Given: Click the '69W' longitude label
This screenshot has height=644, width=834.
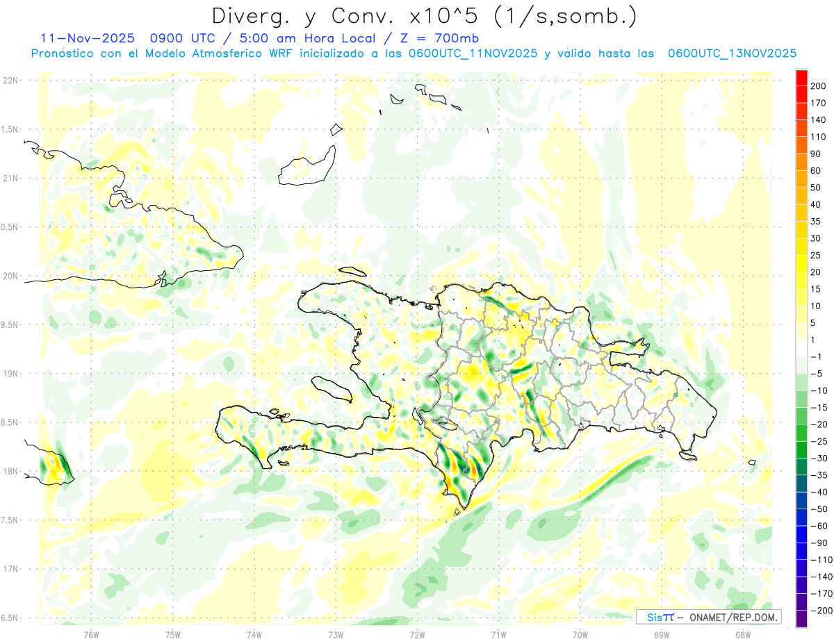Looking at the screenshot, I should coord(662,634).
